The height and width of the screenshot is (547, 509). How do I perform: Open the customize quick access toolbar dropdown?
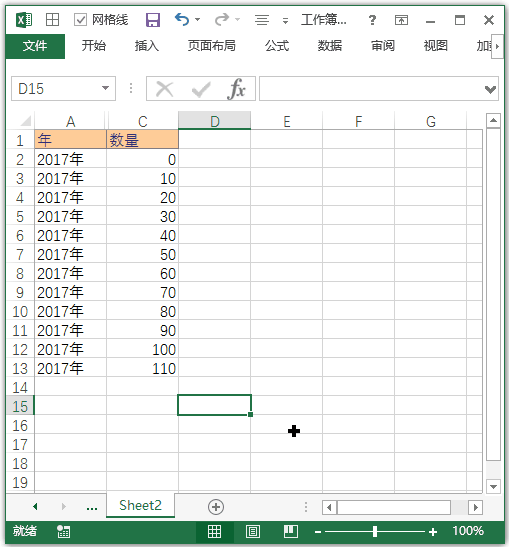click(x=285, y=20)
